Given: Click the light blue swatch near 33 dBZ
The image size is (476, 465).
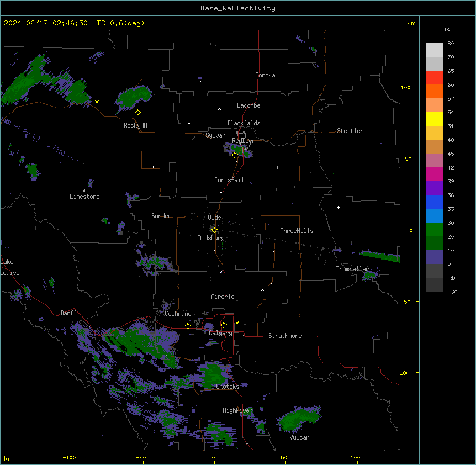Looking at the screenshot, I should tap(434, 215).
